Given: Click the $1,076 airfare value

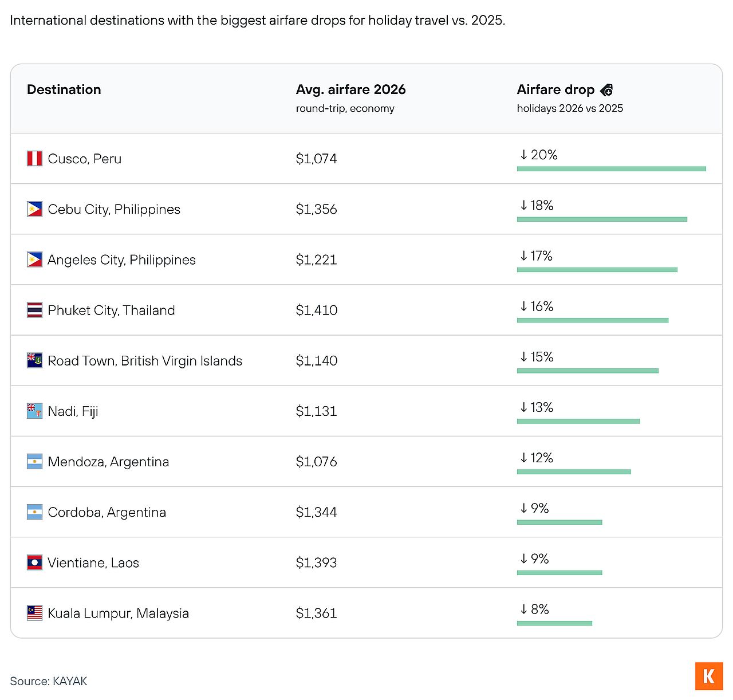Looking at the screenshot, I should coord(317,462).
